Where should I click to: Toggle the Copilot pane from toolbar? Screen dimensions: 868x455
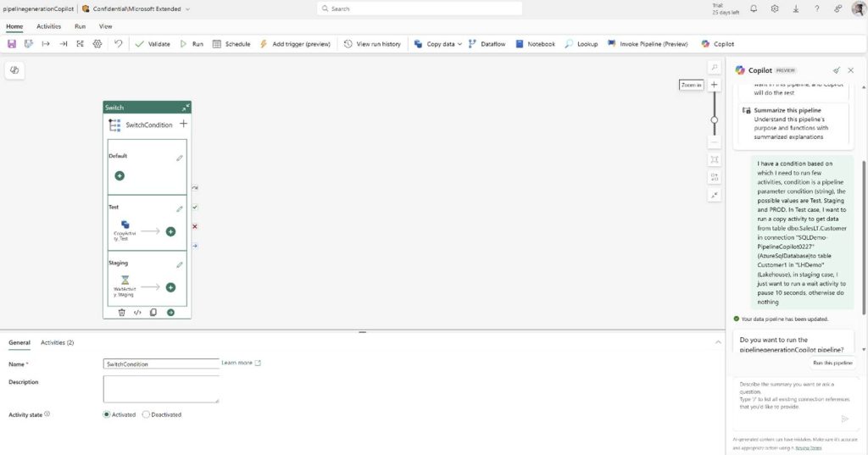point(717,44)
